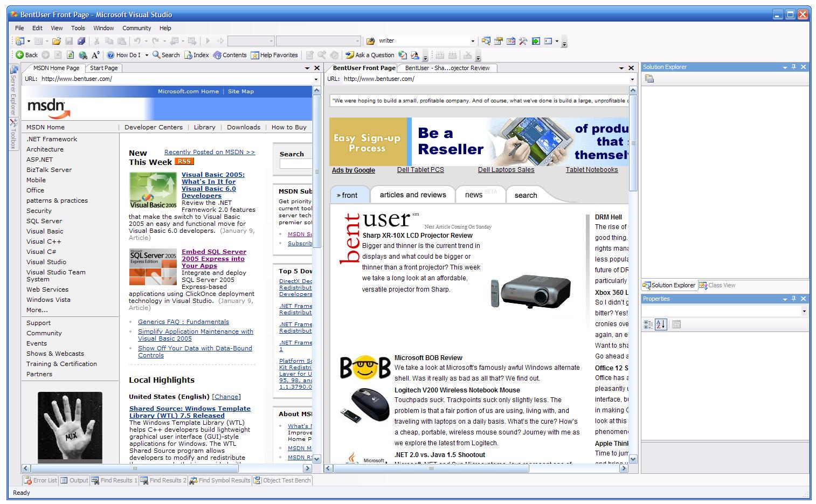Viewport: 816px width, 504px height.
Task: Click the orange RSS badge
Action: 184,162
